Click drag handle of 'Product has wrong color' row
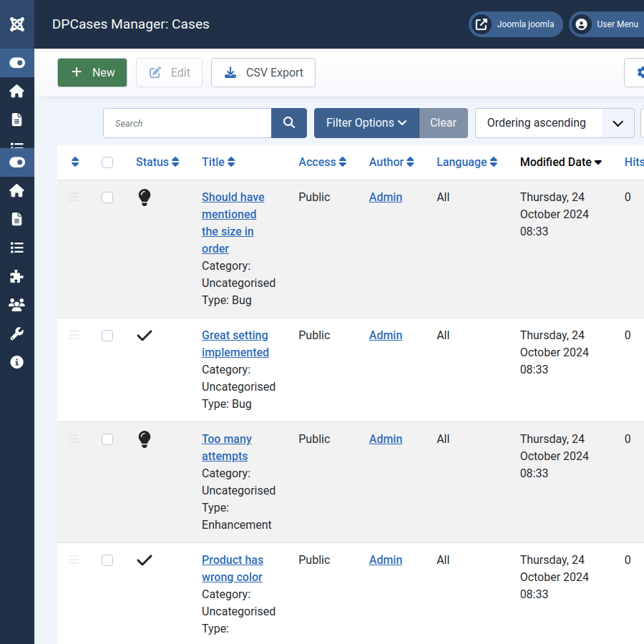Screen dimensions: 644x644 pos(74,560)
